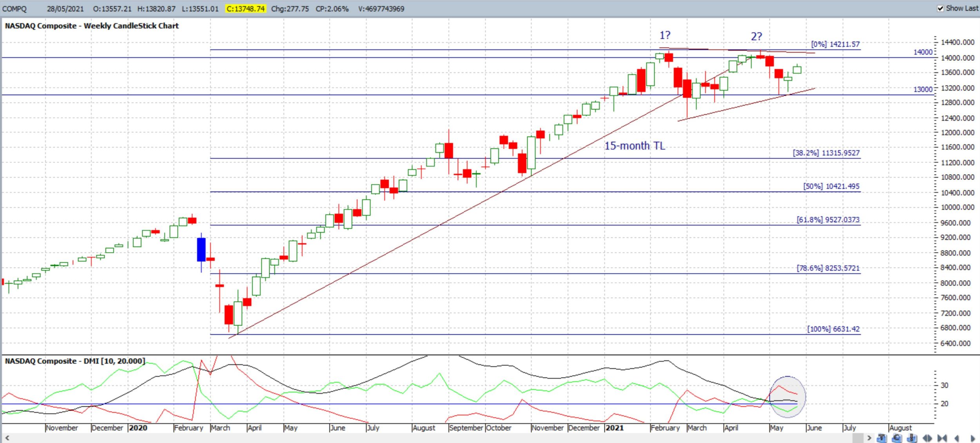Click the blue folder icon marked T
The width and height of the screenshot is (980, 443).
click(x=882, y=438)
